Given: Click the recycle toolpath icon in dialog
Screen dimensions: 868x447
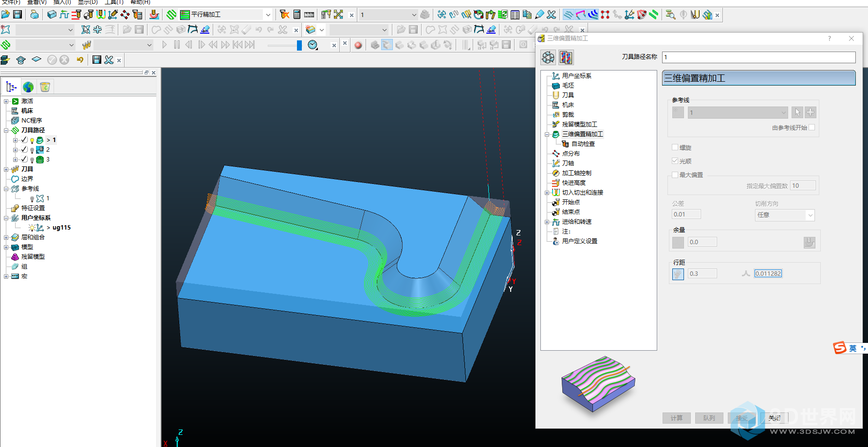Looking at the screenshot, I should [548, 57].
